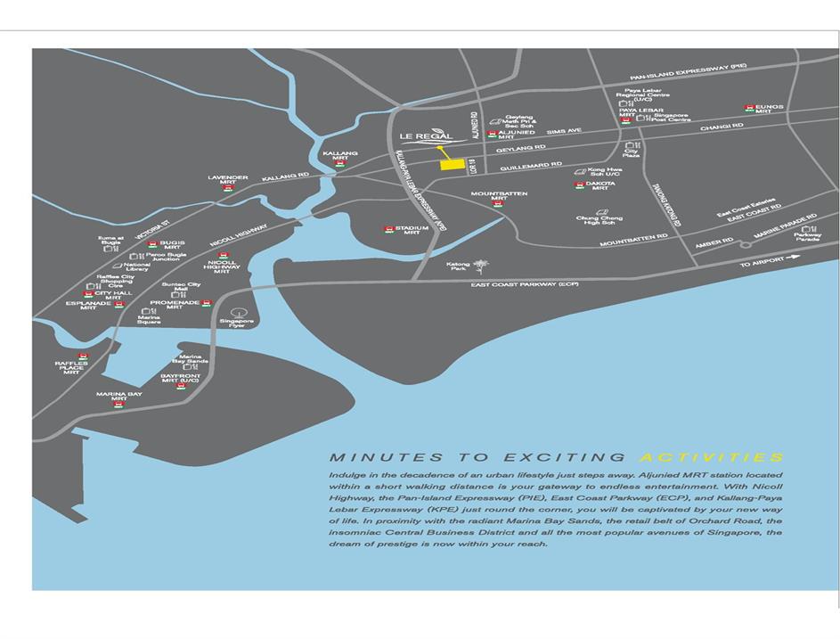Click the To Airport arrow
Viewport: 840px width, 639px height.
point(792,258)
